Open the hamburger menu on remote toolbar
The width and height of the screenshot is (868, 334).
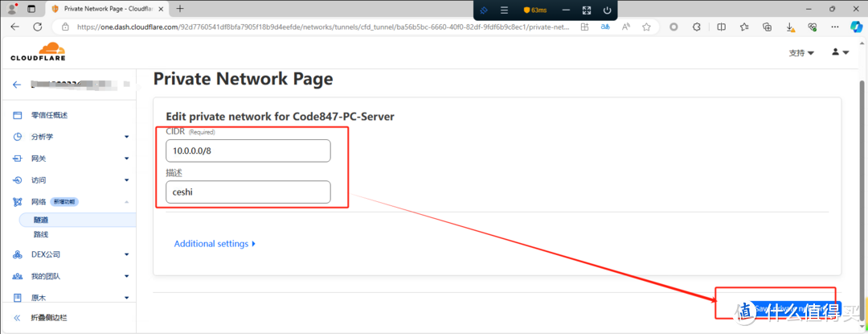(x=504, y=10)
